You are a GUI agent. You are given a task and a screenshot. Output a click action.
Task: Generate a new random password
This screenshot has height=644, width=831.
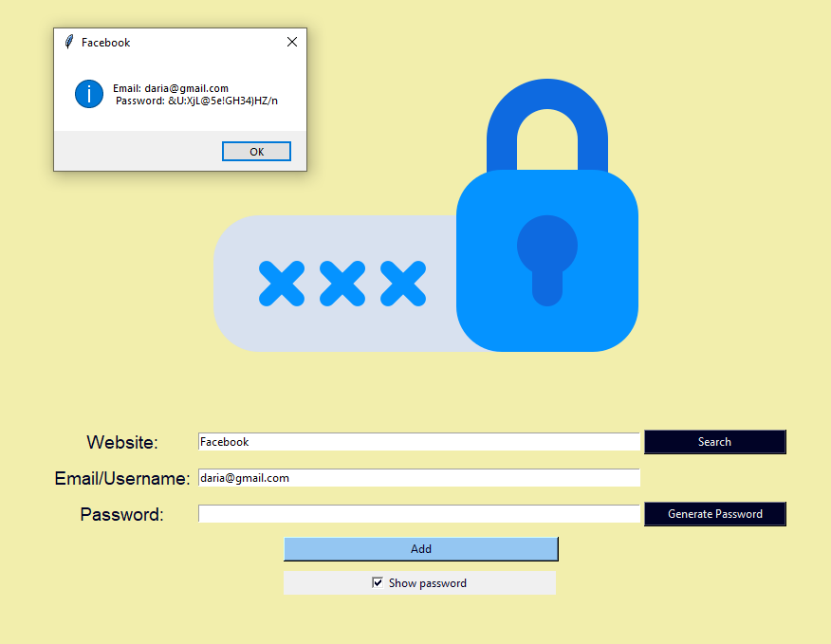(715, 514)
